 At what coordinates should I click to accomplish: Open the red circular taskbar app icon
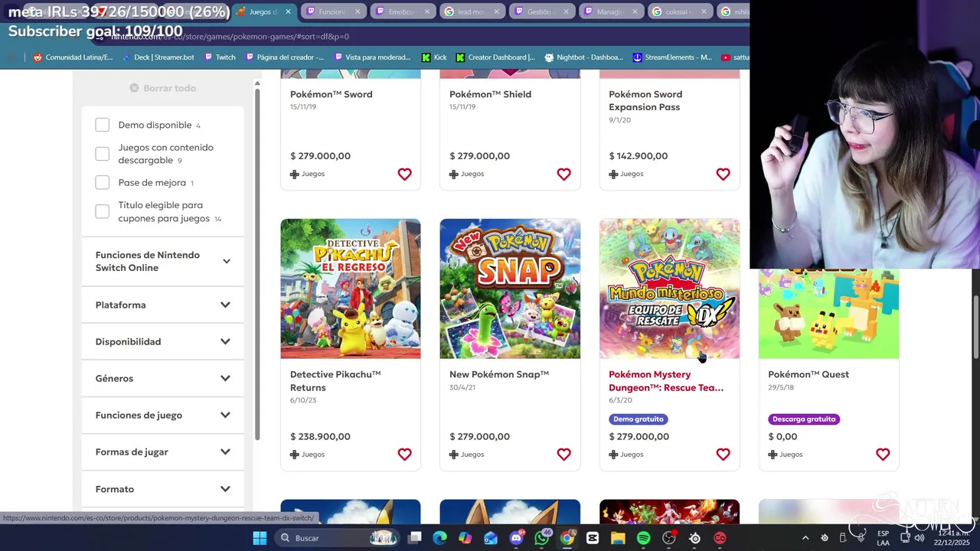(x=720, y=538)
